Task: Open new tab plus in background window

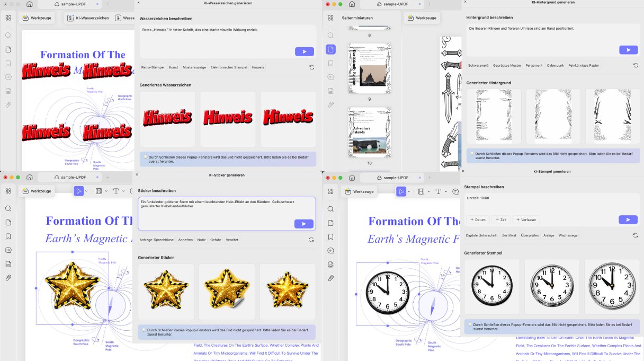Action: point(430,4)
